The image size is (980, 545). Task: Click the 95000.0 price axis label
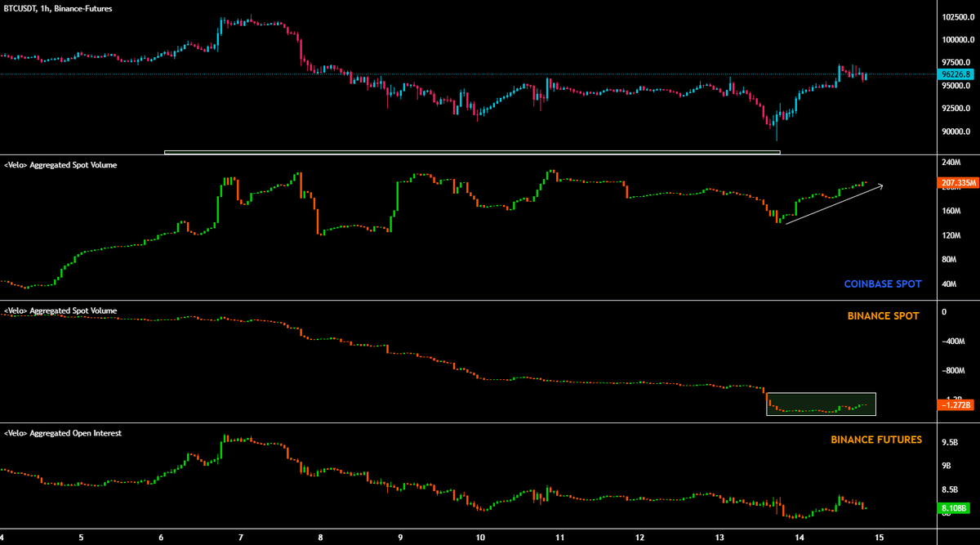coord(957,86)
